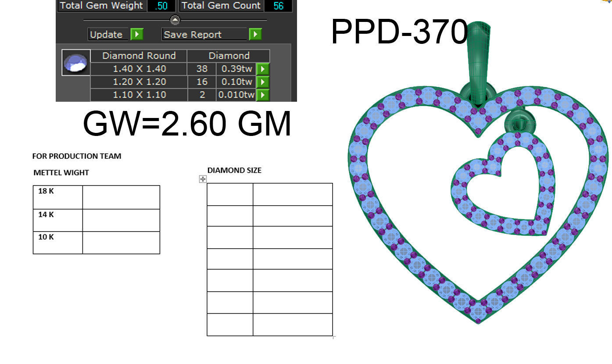Click the 18 K table cell
Viewport: 612px width, 364px height.
click(x=58, y=197)
